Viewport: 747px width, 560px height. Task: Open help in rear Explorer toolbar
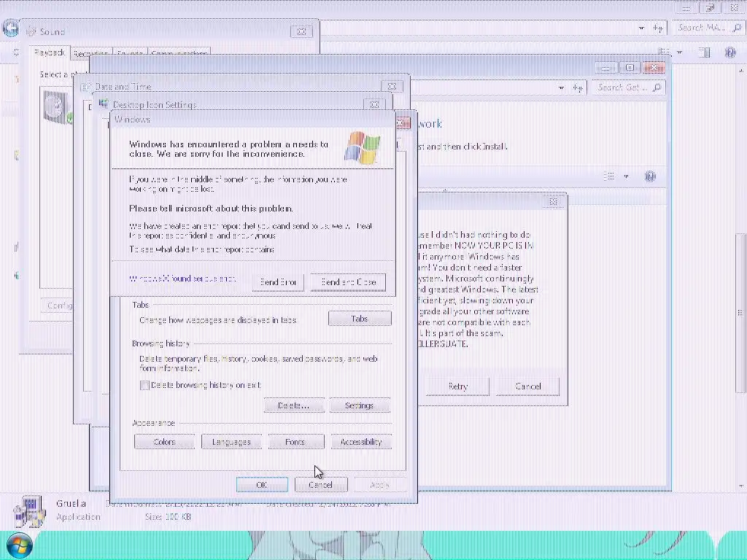click(729, 52)
